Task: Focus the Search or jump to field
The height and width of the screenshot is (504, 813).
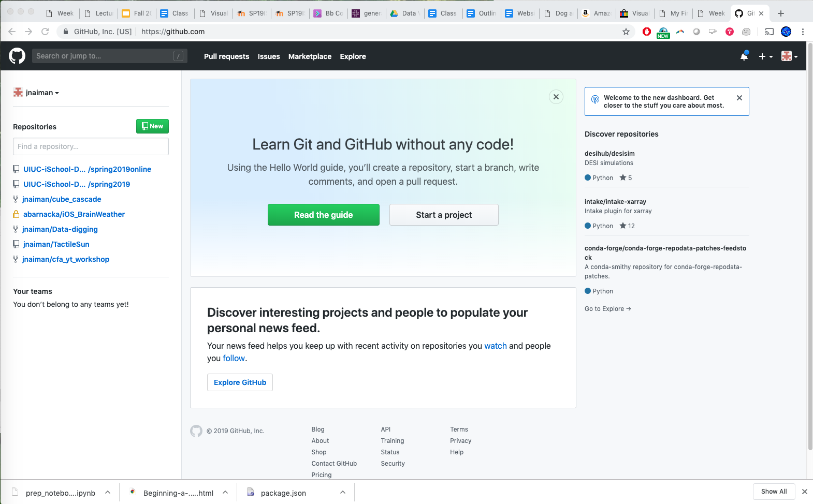Action: (x=109, y=56)
